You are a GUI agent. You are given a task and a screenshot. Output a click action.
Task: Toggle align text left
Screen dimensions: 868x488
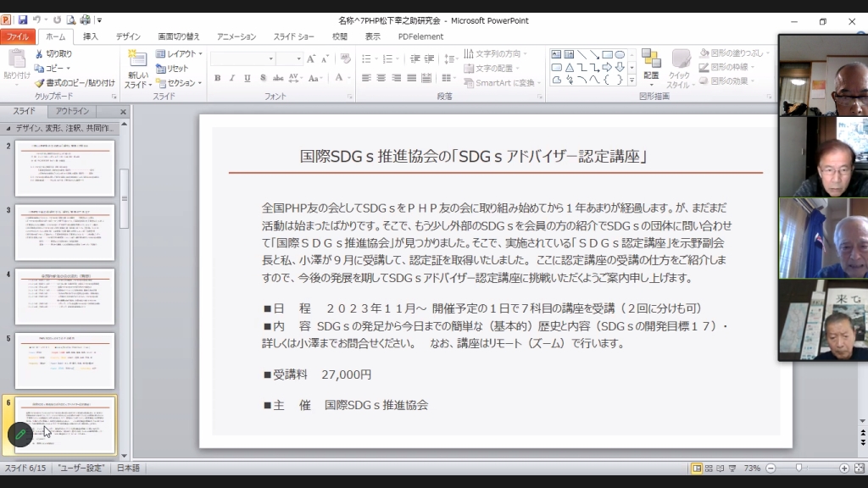click(366, 78)
